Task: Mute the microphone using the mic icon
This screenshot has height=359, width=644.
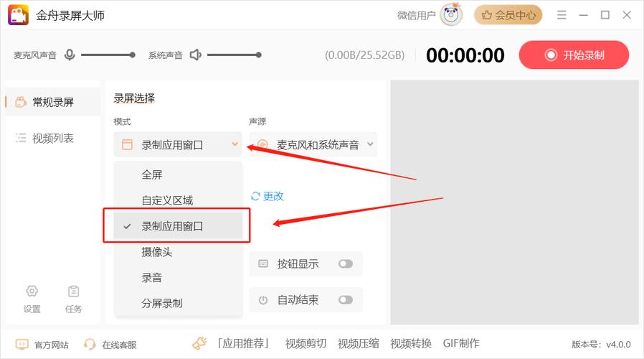Action: tap(70, 55)
